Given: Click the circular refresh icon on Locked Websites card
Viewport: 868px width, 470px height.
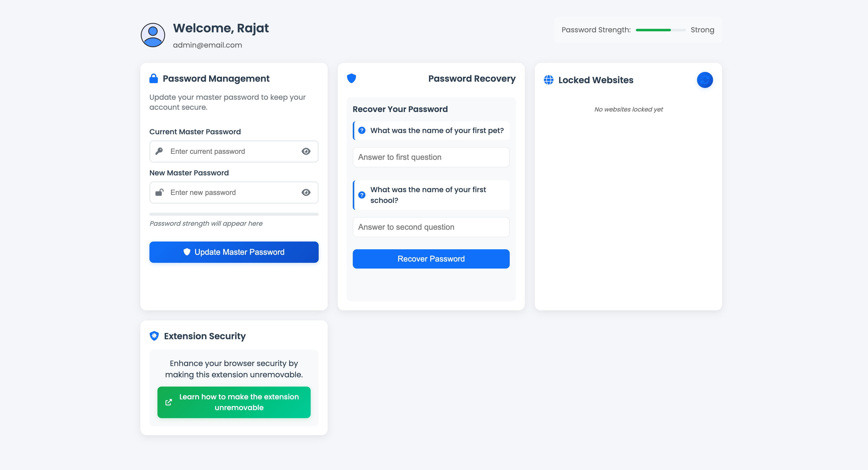Looking at the screenshot, I should click(705, 80).
